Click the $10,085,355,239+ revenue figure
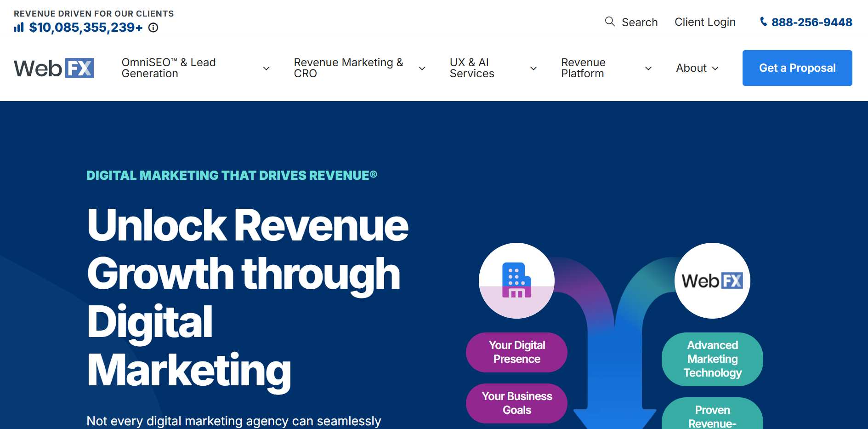This screenshot has height=429, width=868. click(86, 28)
